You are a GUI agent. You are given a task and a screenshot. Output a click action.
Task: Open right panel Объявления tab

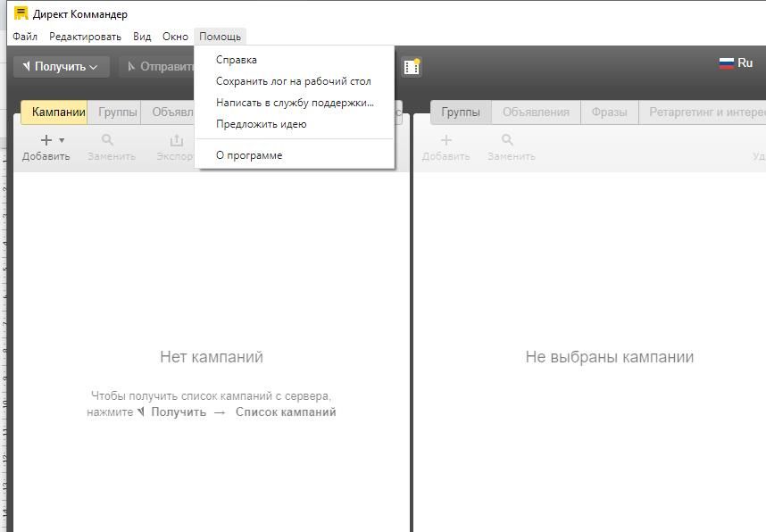click(536, 112)
